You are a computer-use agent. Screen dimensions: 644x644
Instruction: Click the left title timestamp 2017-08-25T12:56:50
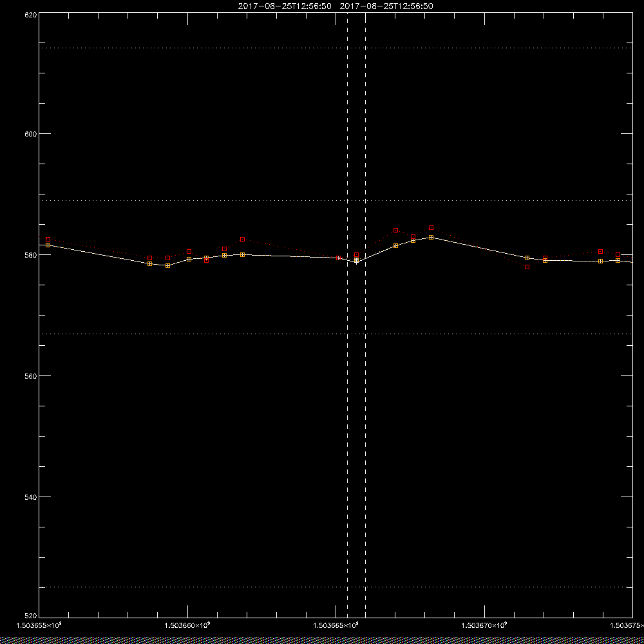pyautogui.click(x=284, y=6)
